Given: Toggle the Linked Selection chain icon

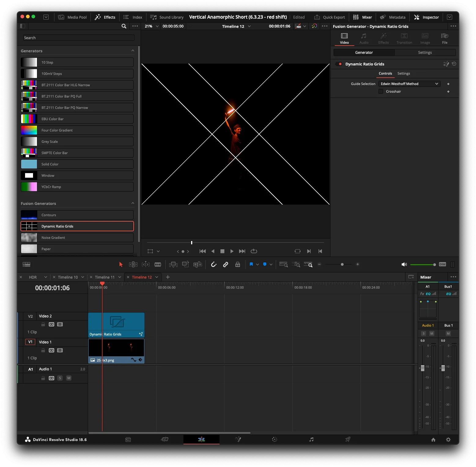Looking at the screenshot, I should tap(226, 265).
